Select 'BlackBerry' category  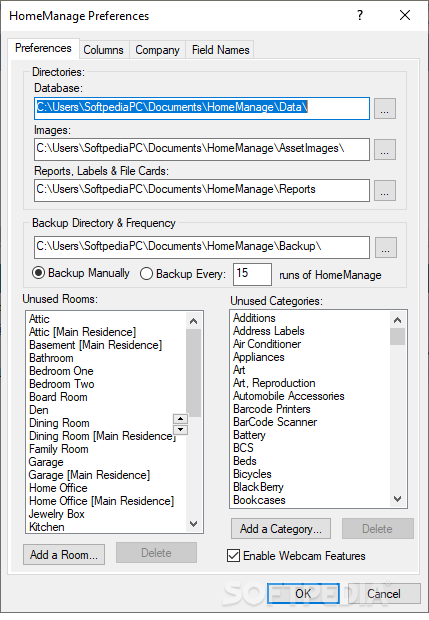(258, 488)
